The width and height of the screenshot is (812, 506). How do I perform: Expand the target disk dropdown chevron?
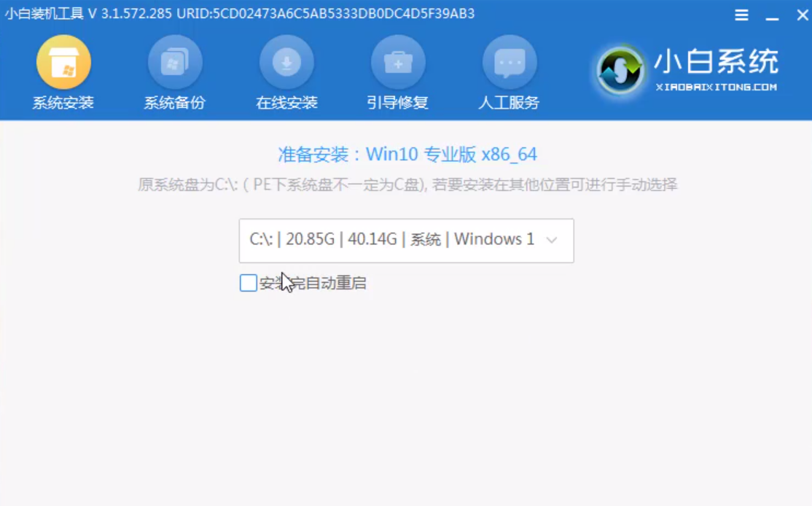pyautogui.click(x=552, y=240)
